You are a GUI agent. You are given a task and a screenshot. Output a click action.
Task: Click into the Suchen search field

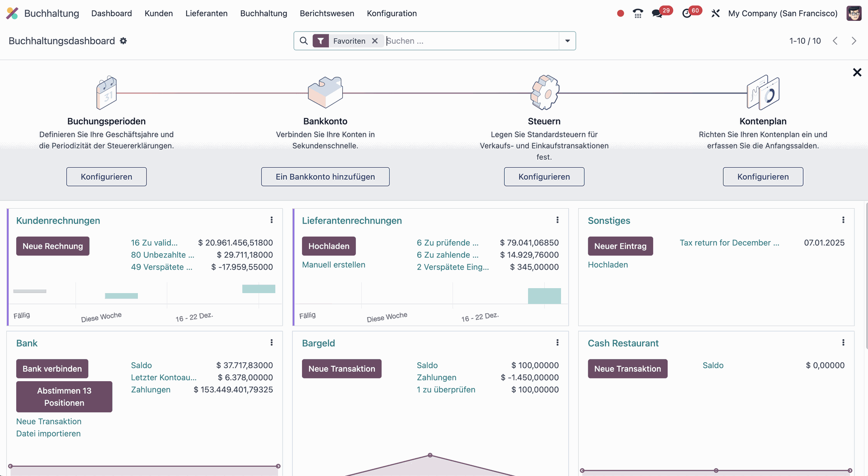pos(470,41)
